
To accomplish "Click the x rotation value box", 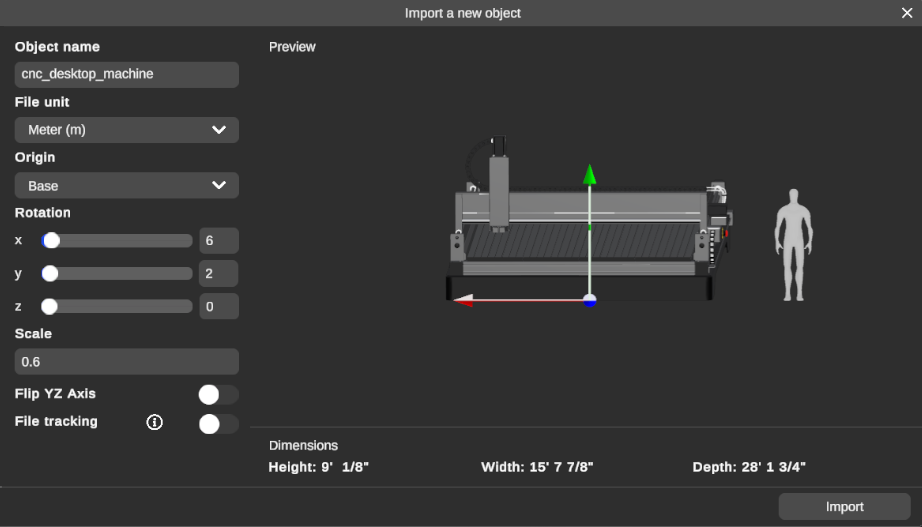I will click(x=218, y=241).
